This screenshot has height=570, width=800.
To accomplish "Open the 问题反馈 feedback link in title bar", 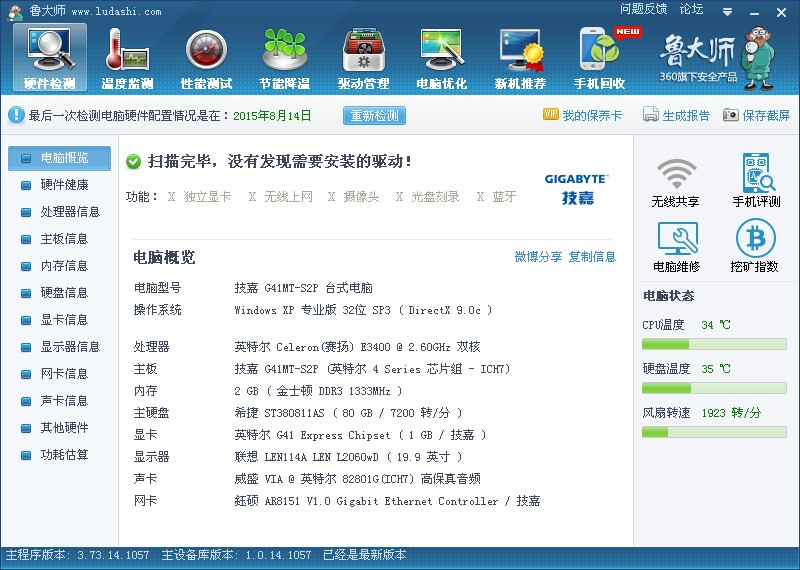I will pos(643,9).
